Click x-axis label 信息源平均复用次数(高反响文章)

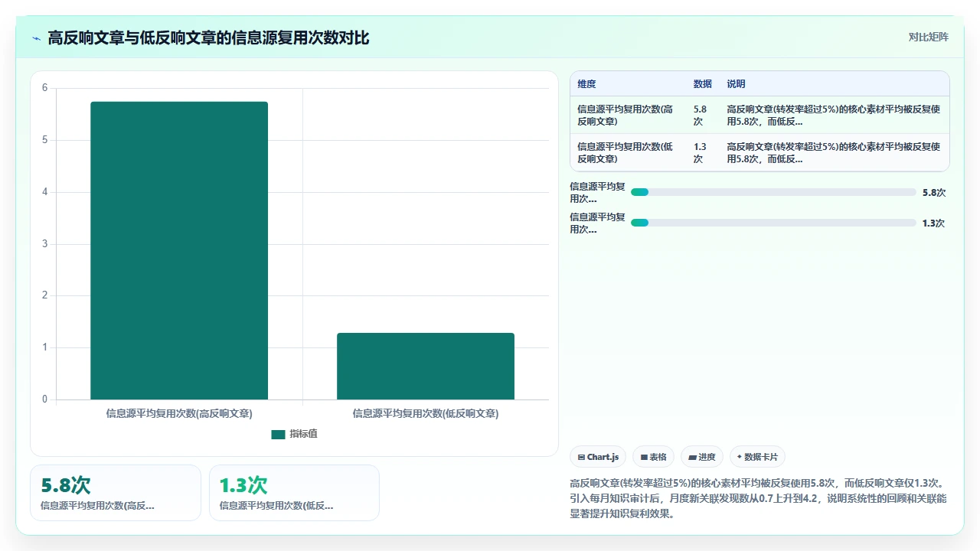179,413
